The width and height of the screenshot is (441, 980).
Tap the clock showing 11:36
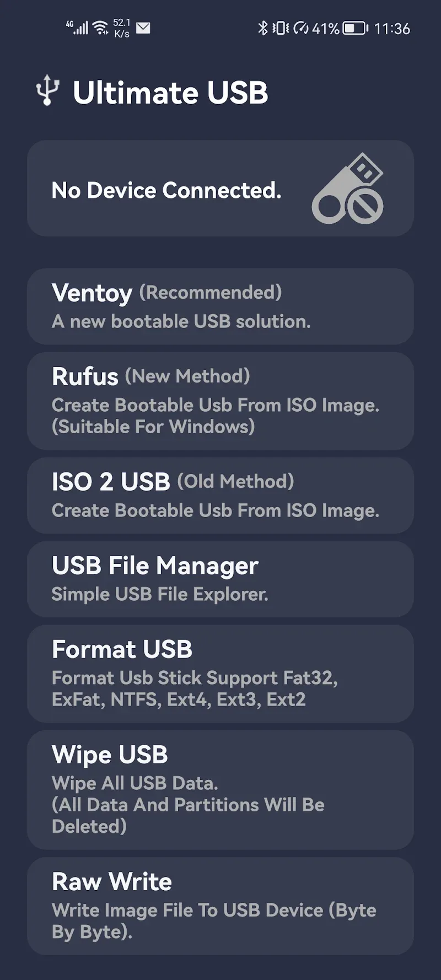click(392, 29)
